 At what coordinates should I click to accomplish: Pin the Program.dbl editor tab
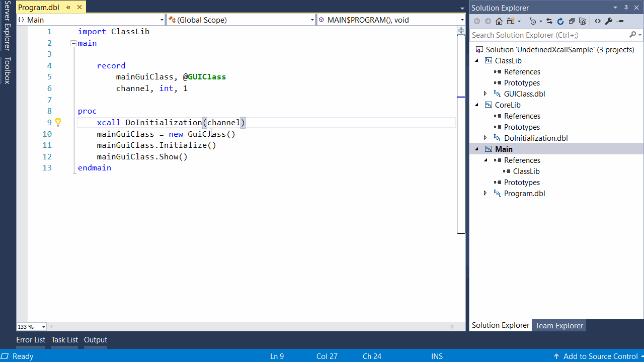(x=68, y=8)
